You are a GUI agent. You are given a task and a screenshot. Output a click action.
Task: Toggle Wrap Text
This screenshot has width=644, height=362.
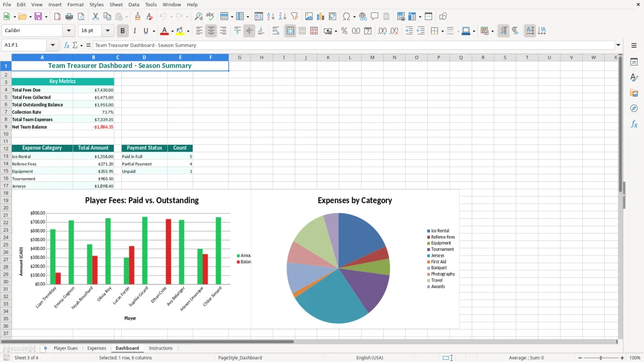click(275, 31)
